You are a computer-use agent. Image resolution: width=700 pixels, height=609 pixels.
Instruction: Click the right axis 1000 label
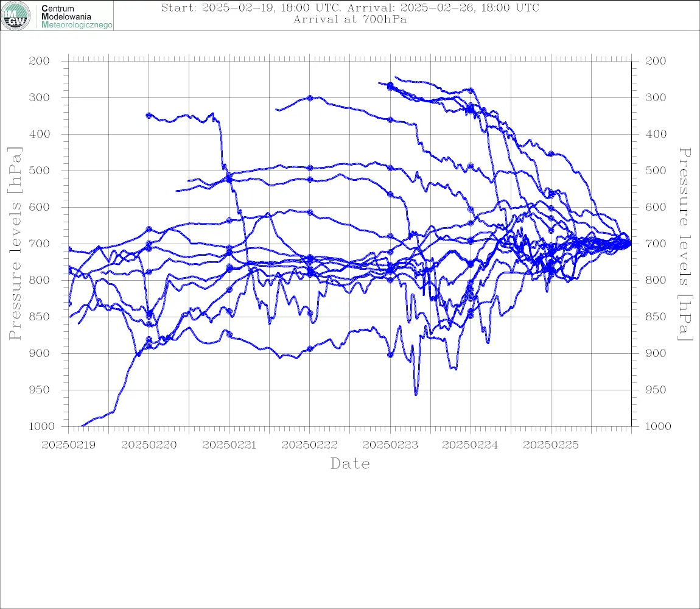(x=658, y=426)
